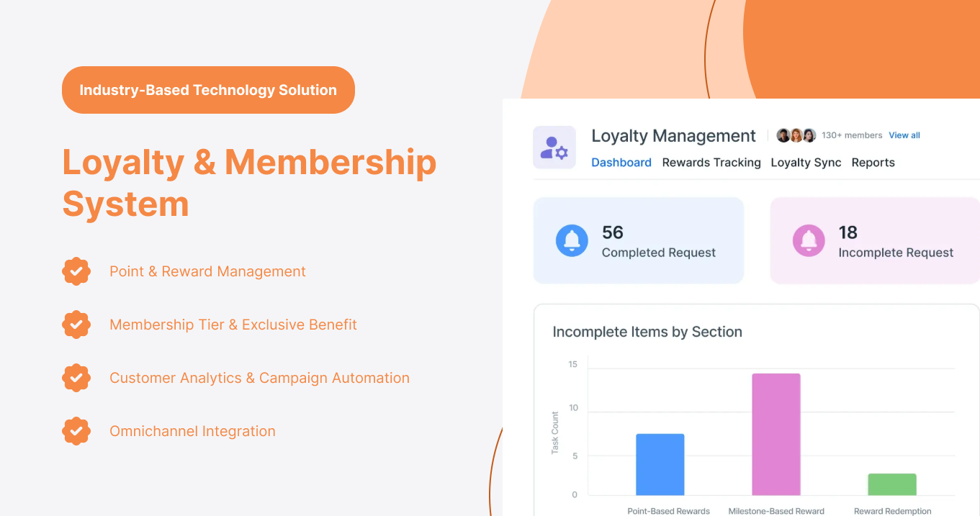Viewport: 980px width, 516px height.
Task: Switch to the Rewards Tracking tab
Action: (x=711, y=162)
